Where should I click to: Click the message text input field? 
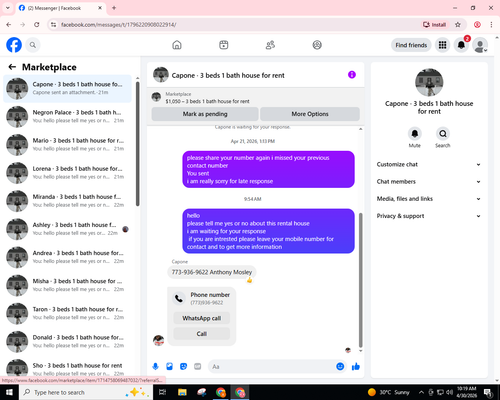coord(272,367)
